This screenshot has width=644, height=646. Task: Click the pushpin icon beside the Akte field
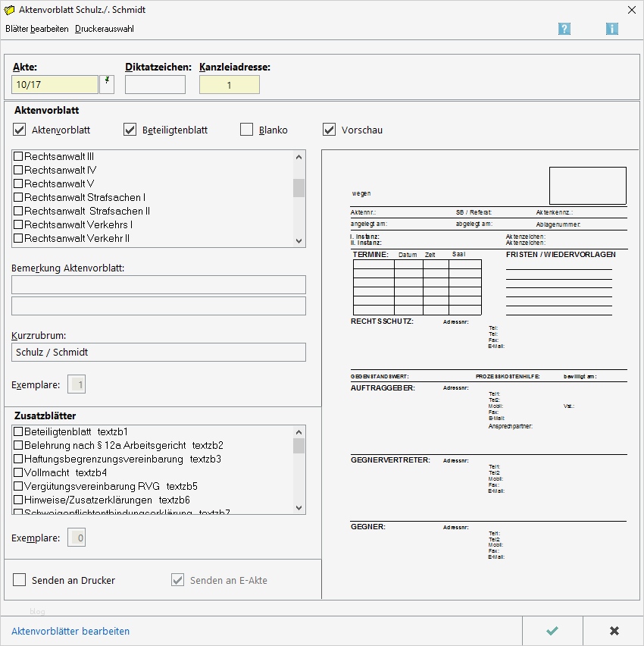[x=105, y=84]
